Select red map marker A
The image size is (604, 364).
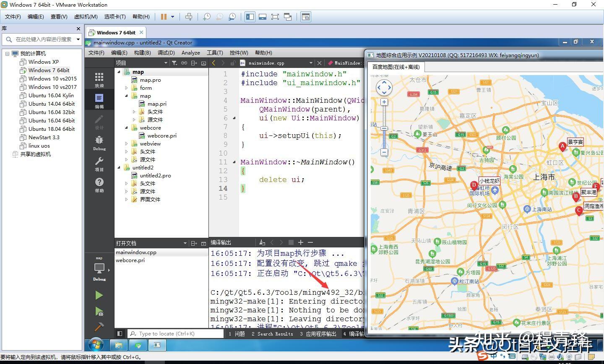[562, 146]
